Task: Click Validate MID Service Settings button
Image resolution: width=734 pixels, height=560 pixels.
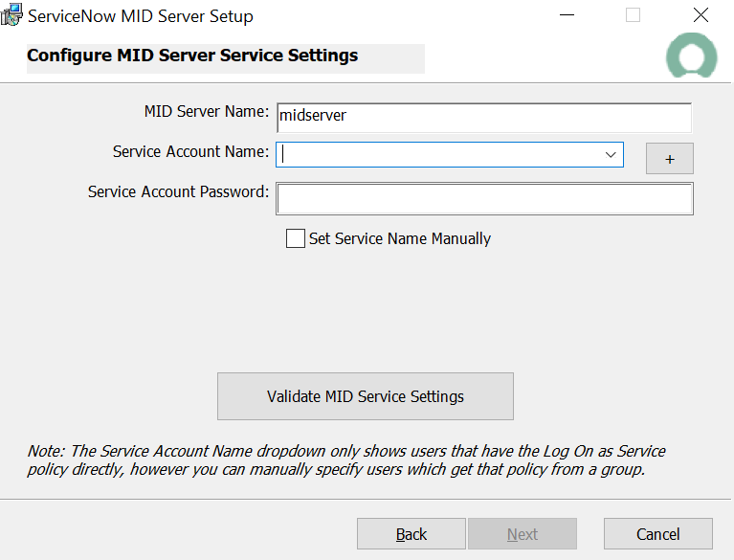Action: [366, 396]
